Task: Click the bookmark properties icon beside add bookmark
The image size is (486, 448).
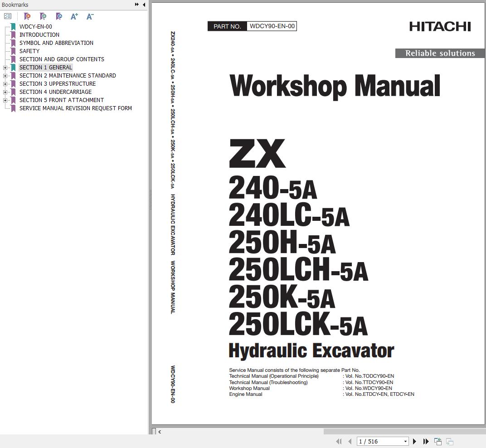Action: tap(59, 16)
